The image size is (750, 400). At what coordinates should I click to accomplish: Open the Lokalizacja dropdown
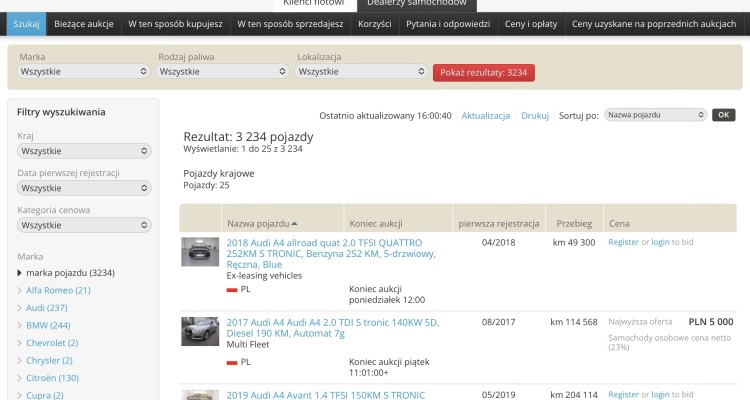pos(361,72)
